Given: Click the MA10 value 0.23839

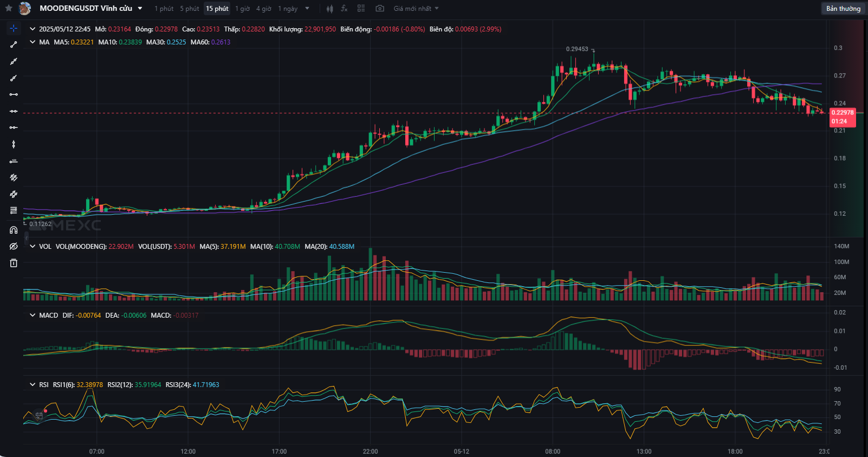Looking at the screenshot, I should (x=130, y=42).
